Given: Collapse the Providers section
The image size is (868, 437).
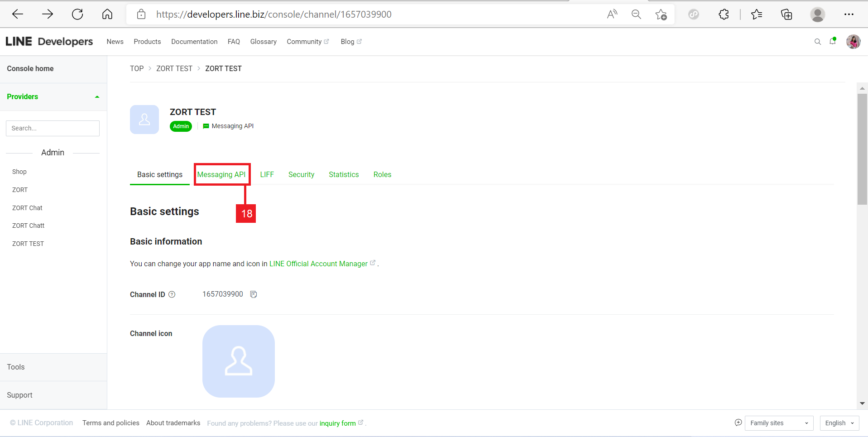Looking at the screenshot, I should 53,97.
